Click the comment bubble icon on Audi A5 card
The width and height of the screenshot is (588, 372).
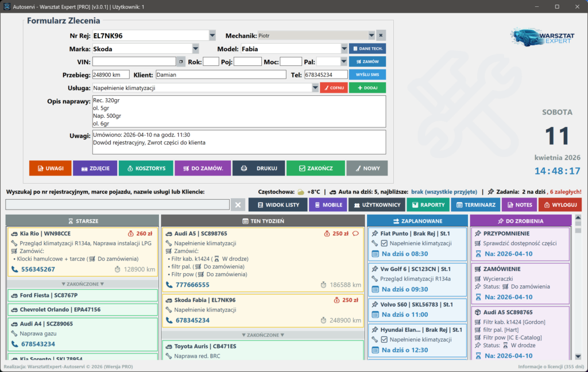356,234
